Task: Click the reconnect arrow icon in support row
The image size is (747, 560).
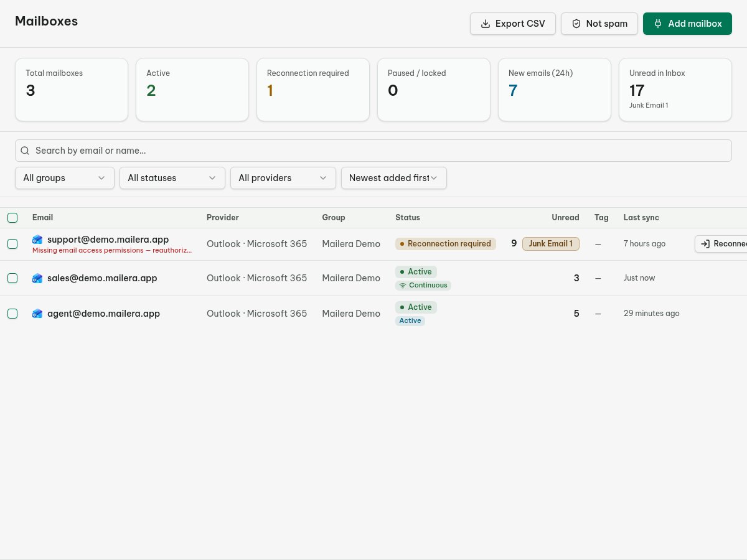Action: (x=705, y=244)
